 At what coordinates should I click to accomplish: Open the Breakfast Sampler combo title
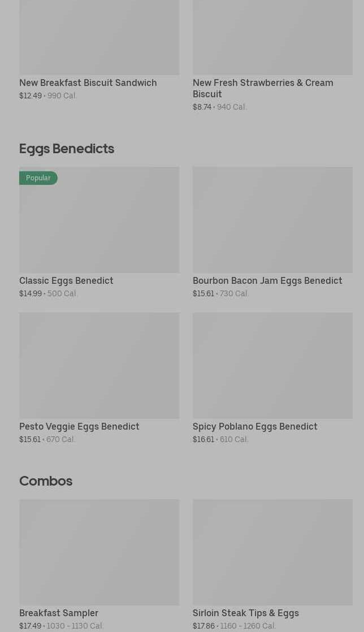(x=59, y=613)
